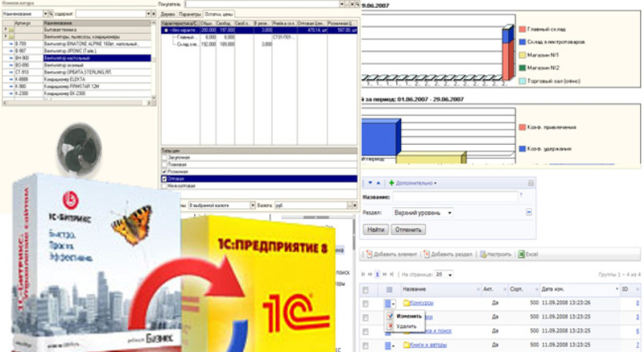
Task: Click the Конкурсы folder icon
Action: (x=407, y=303)
